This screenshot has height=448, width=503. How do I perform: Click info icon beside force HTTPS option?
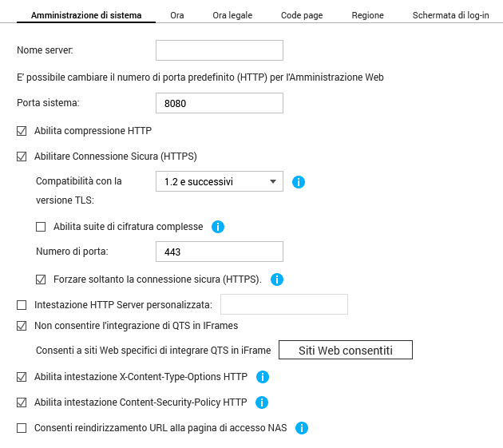click(277, 280)
